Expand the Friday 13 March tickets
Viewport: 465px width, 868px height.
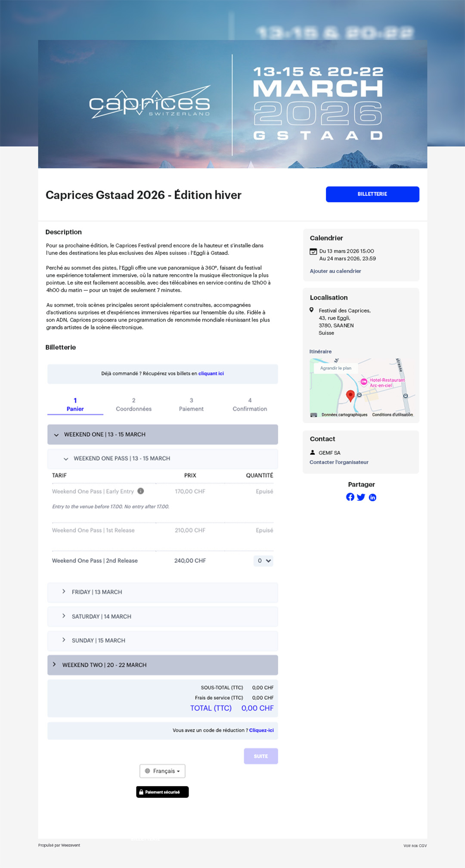162,592
